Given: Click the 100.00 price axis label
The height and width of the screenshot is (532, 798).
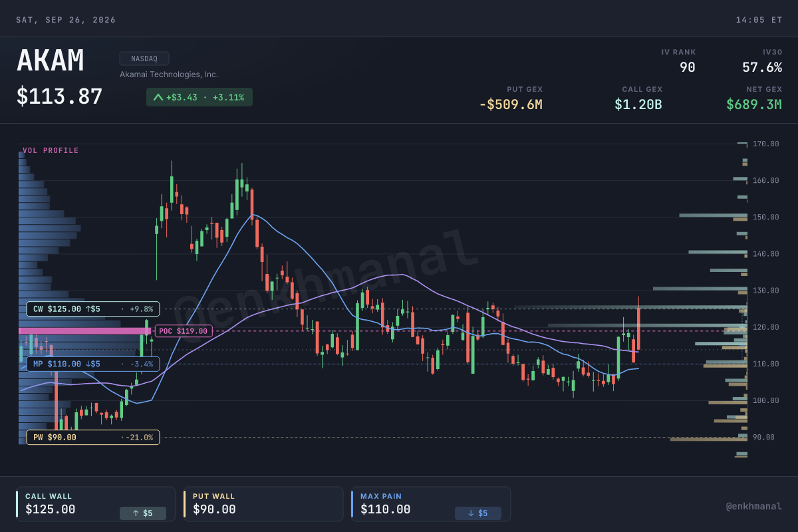Looking at the screenshot, I should pyautogui.click(x=765, y=400).
